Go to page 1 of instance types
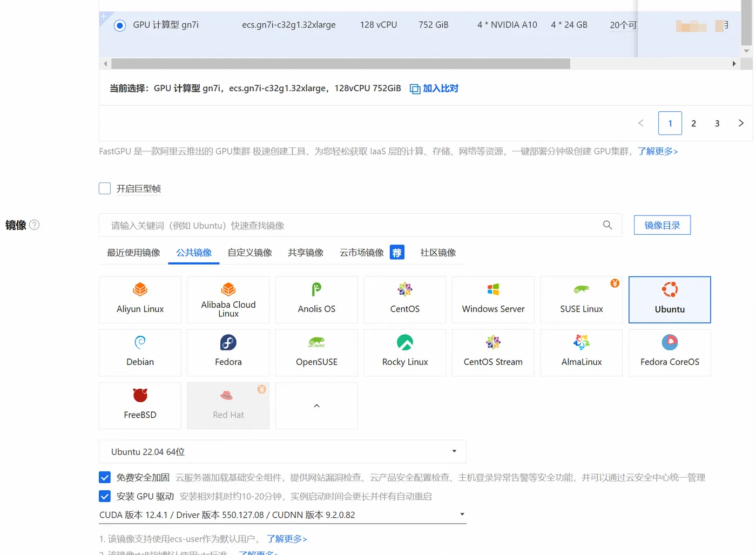This screenshot has height=555, width=756. pyautogui.click(x=670, y=123)
